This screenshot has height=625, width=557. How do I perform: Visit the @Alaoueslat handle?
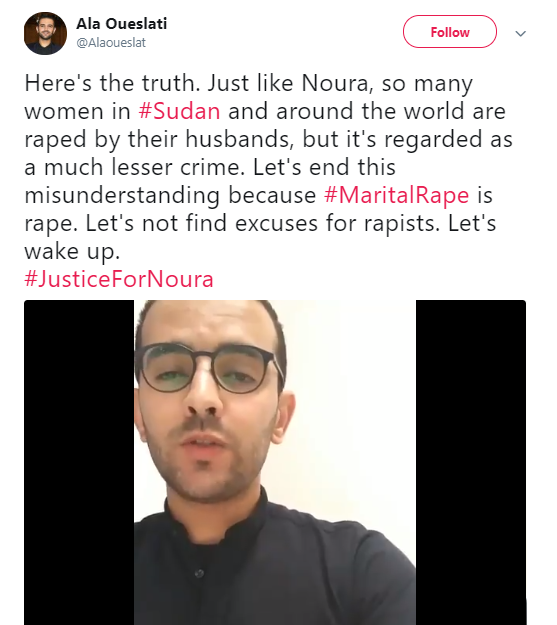(111, 43)
